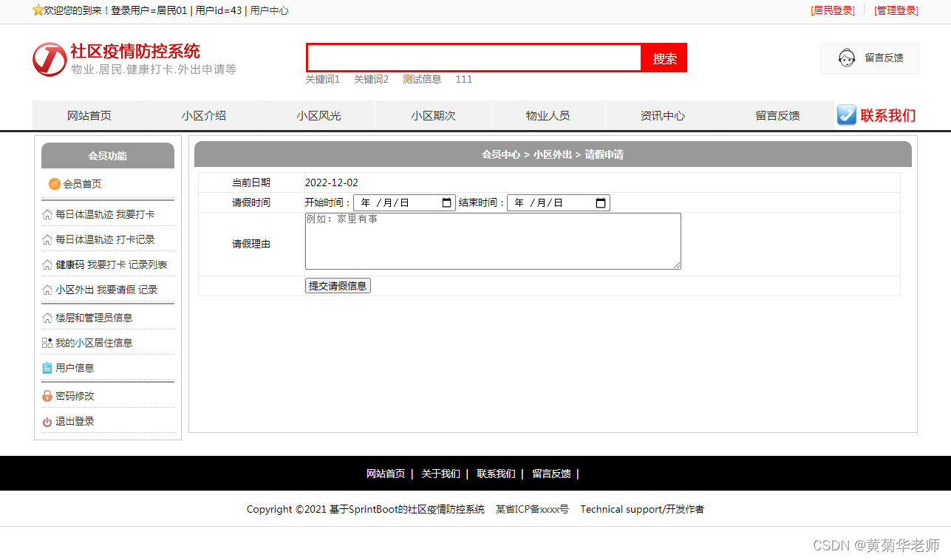Click the Technical support/开发作者 footer text

pyautogui.click(x=642, y=510)
